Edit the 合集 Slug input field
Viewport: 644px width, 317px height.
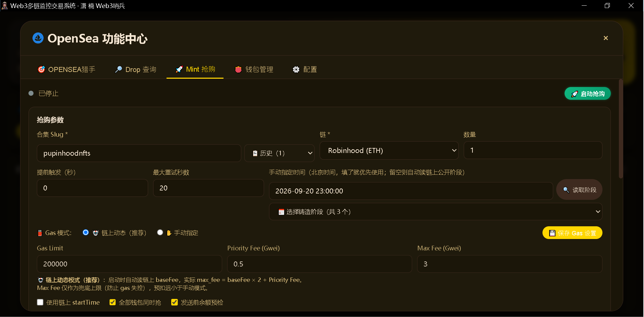(139, 153)
